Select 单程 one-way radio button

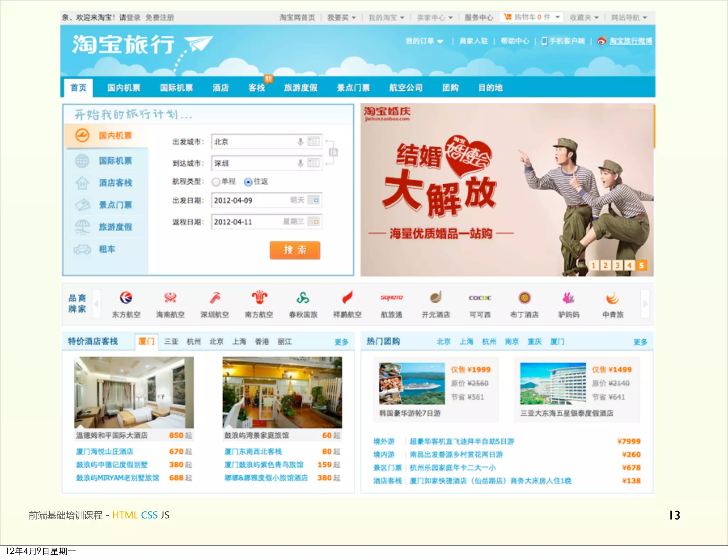216,182
